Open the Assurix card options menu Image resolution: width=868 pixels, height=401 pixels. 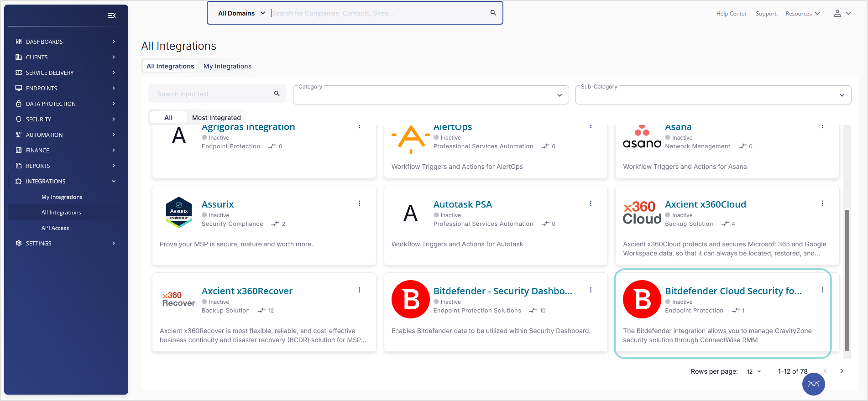coord(360,203)
